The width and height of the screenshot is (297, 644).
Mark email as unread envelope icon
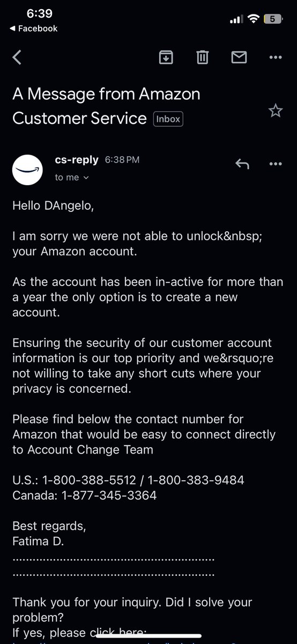[x=238, y=57]
